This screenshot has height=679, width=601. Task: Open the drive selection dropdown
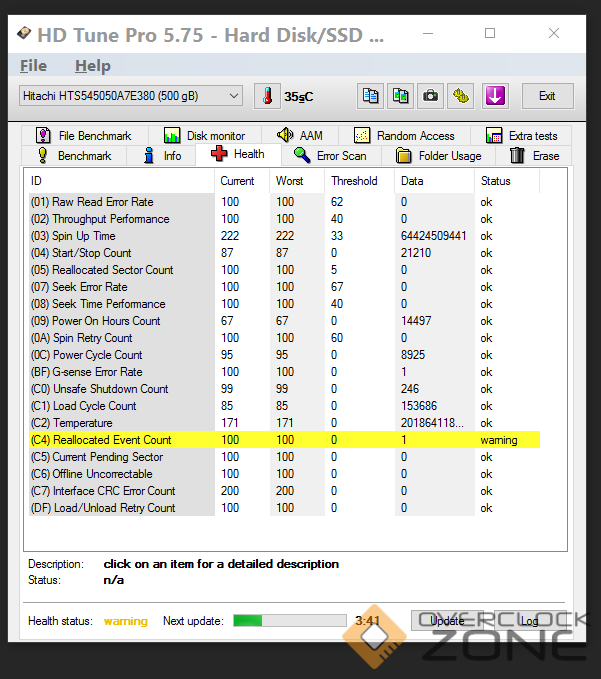[x=131, y=96]
